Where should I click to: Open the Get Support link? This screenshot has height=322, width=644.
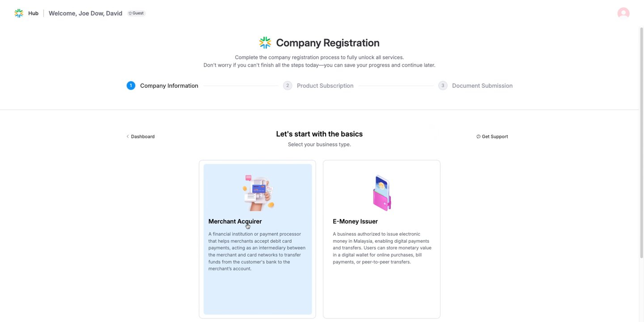[x=495, y=137]
